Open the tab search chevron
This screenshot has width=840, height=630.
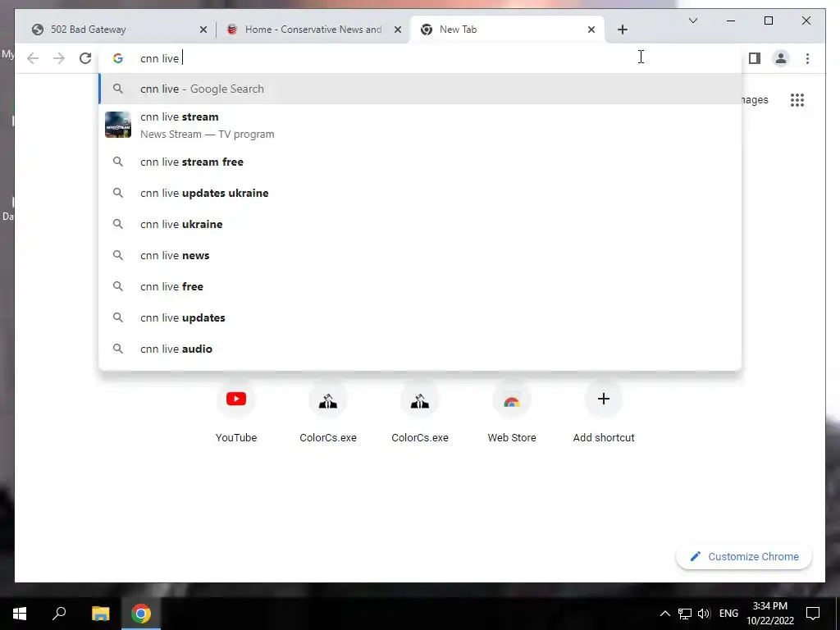click(692, 21)
